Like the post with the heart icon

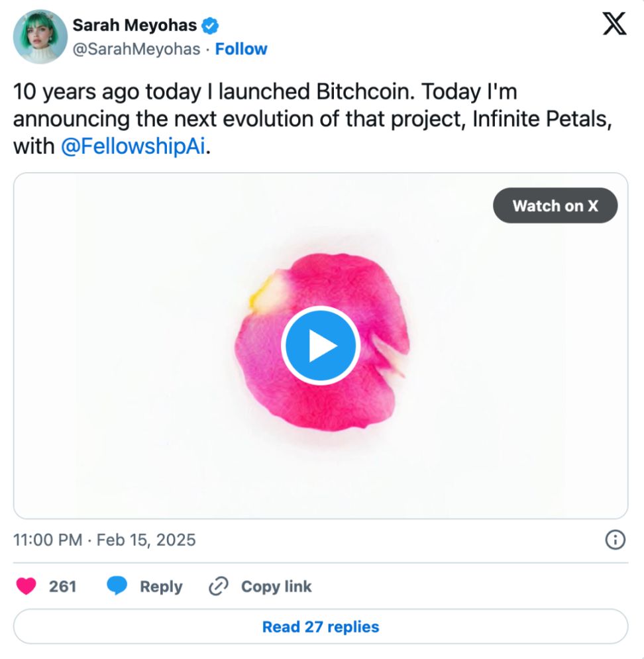click(26, 586)
